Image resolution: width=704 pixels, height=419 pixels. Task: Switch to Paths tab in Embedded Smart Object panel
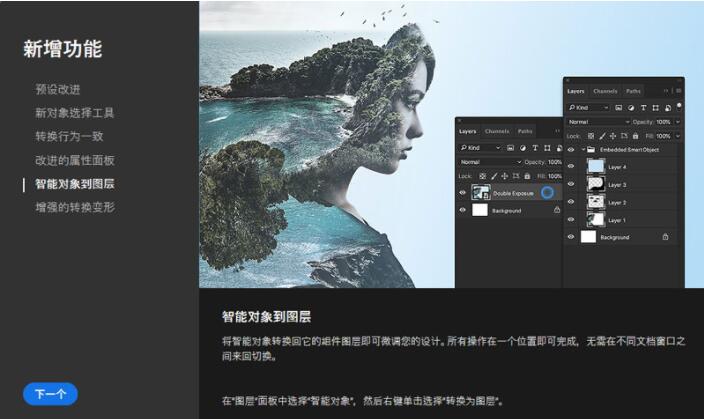[633, 91]
